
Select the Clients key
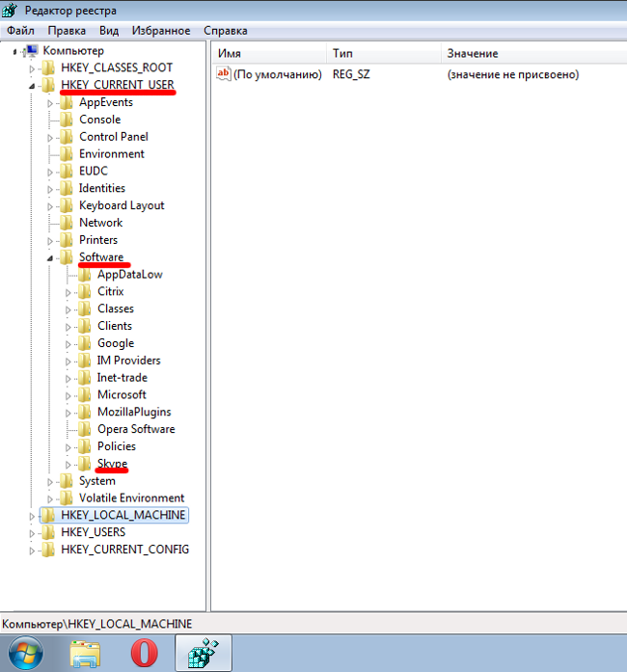(115, 326)
